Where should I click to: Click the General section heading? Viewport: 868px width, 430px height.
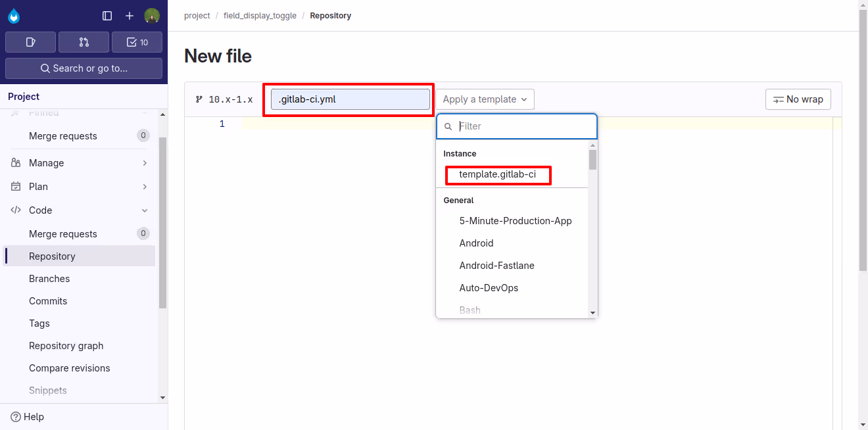(x=458, y=201)
